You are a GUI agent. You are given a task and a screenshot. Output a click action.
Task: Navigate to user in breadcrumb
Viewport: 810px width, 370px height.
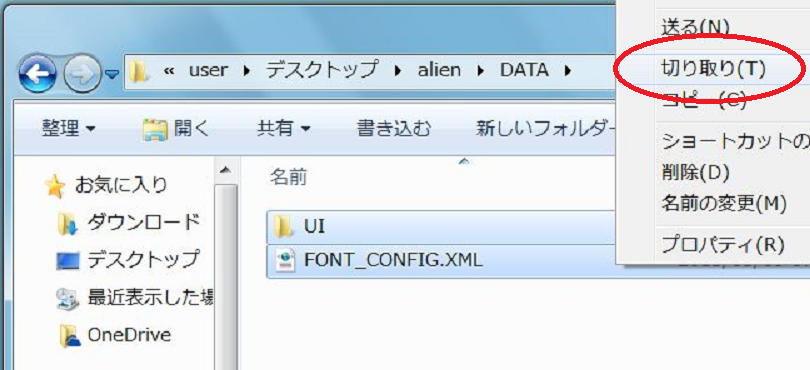(208, 70)
